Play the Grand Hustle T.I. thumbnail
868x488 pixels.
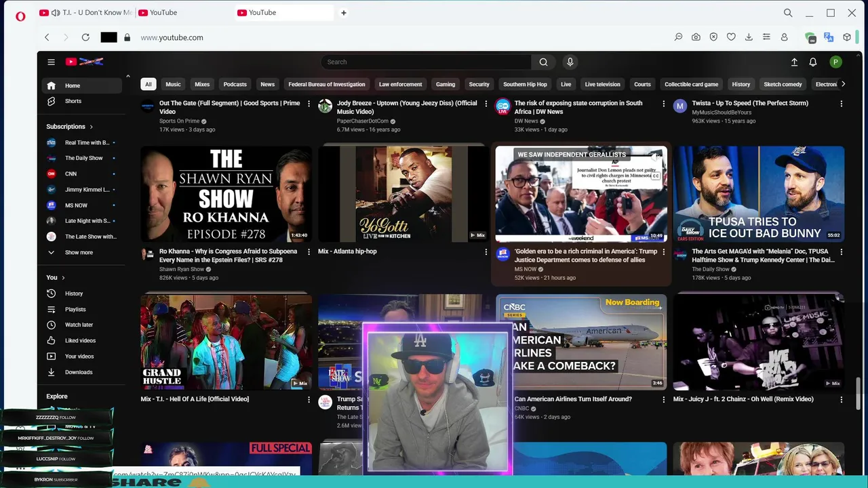pyautogui.click(x=226, y=342)
